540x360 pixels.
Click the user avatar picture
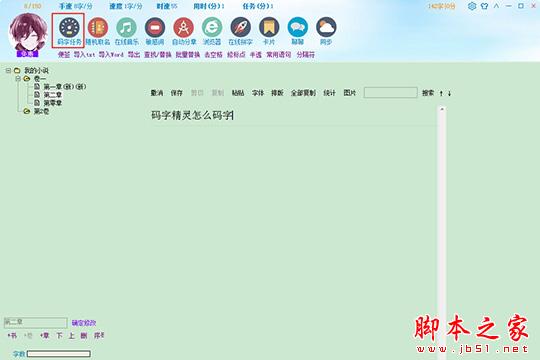point(28,33)
